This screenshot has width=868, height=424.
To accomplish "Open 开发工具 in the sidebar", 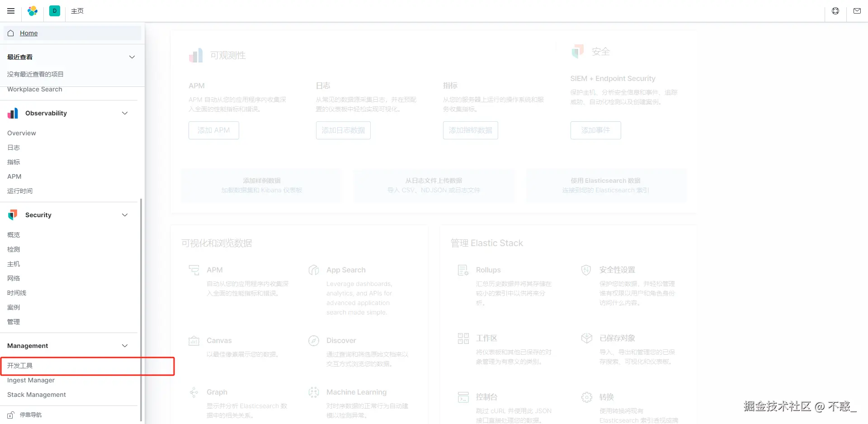I will [x=20, y=366].
